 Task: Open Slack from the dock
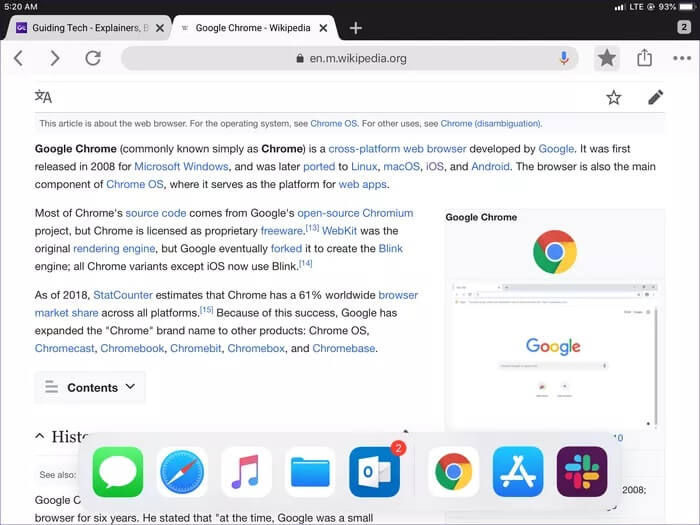coord(582,472)
